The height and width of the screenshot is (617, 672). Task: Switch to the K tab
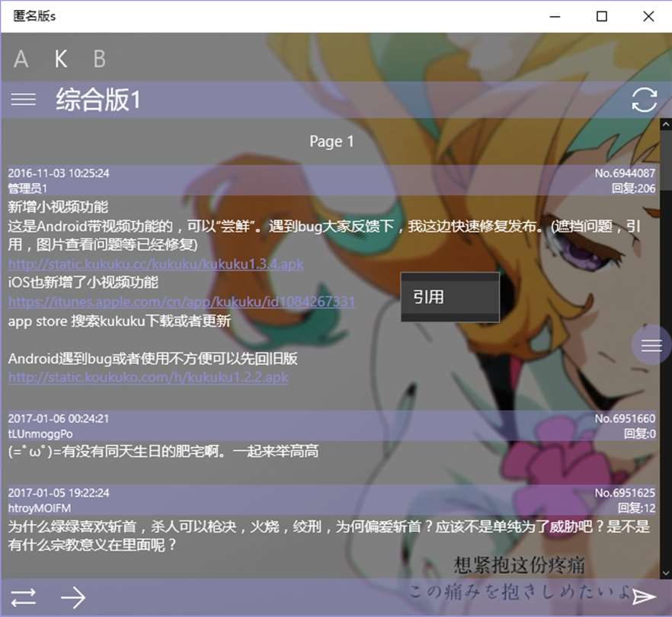point(61,59)
